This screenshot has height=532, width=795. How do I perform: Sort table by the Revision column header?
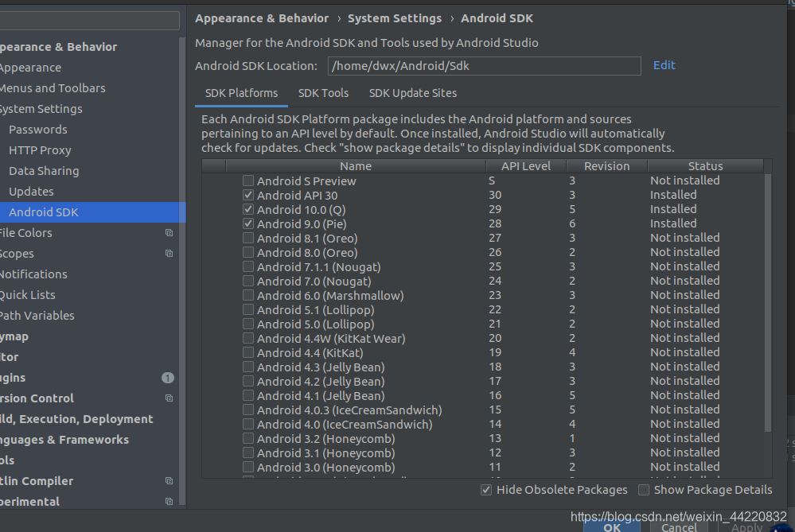[606, 166]
